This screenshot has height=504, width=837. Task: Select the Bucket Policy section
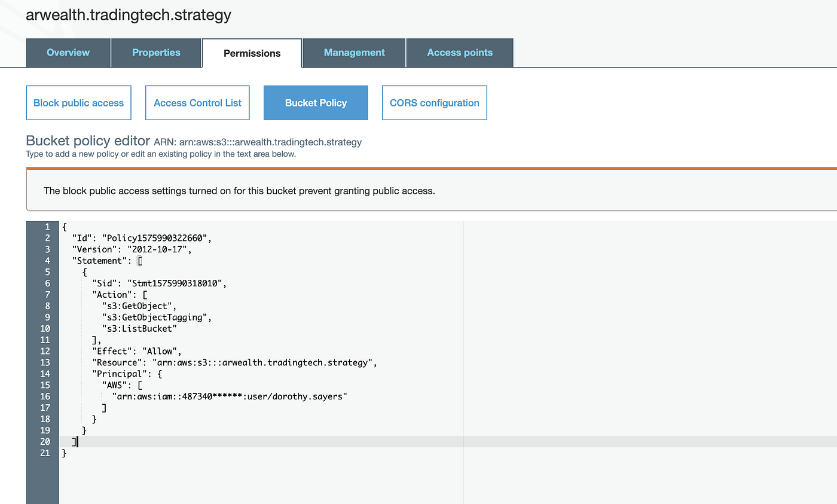pos(315,102)
